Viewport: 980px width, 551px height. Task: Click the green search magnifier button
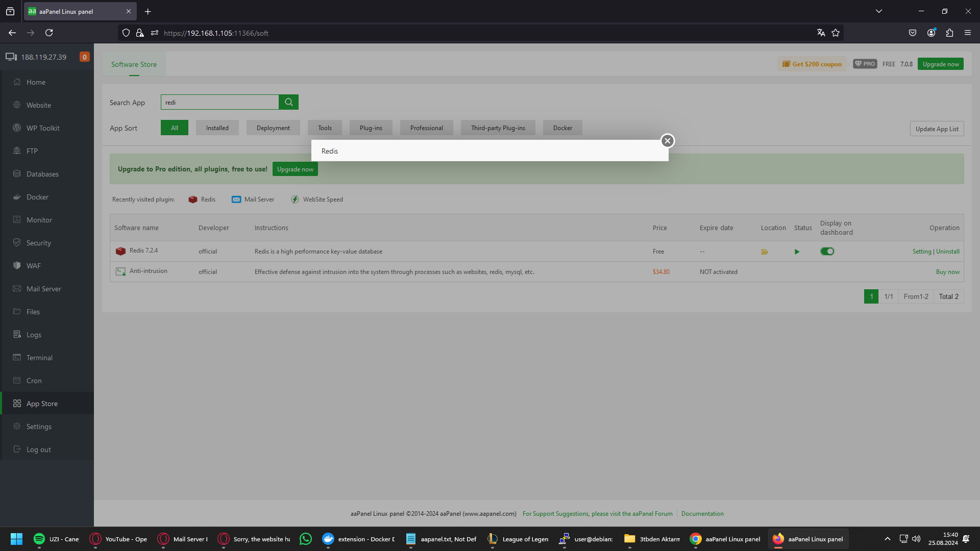pos(288,102)
